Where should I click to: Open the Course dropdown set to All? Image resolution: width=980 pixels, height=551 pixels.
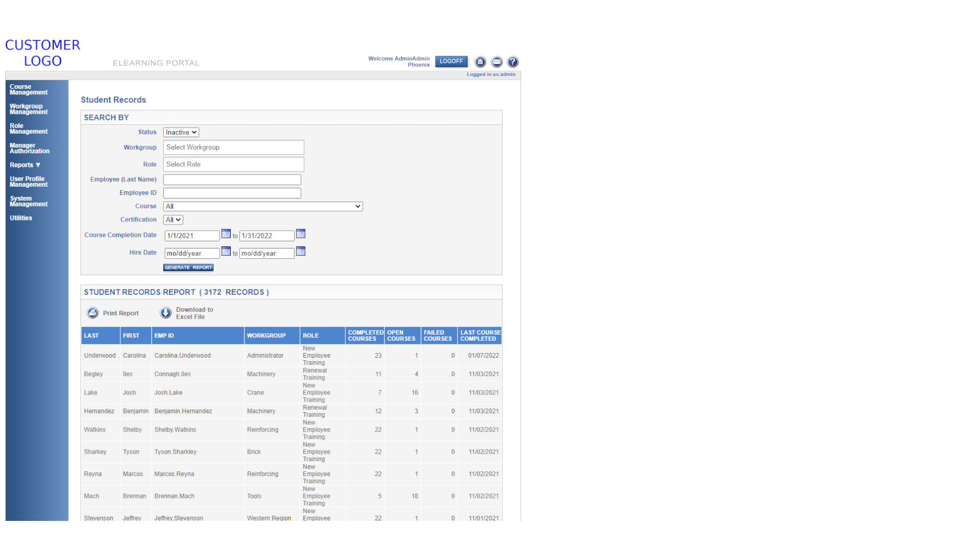click(263, 206)
